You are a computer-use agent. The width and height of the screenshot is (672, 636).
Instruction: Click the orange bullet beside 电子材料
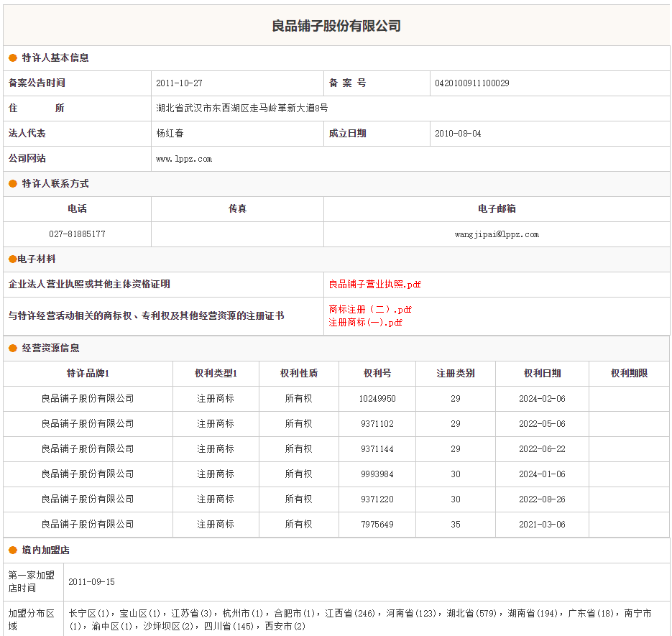[x=12, y=259]
